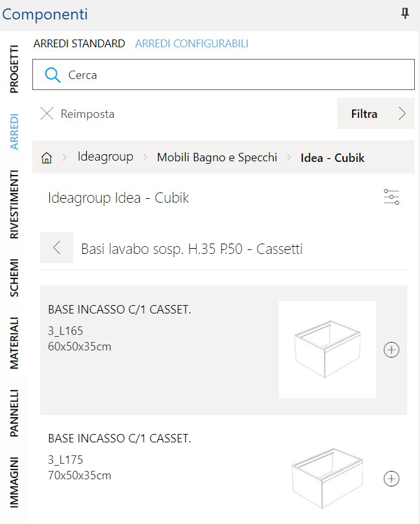Pin the Componenti panel
The height and width of the screenshot is (524, 420).
[405, 14]
